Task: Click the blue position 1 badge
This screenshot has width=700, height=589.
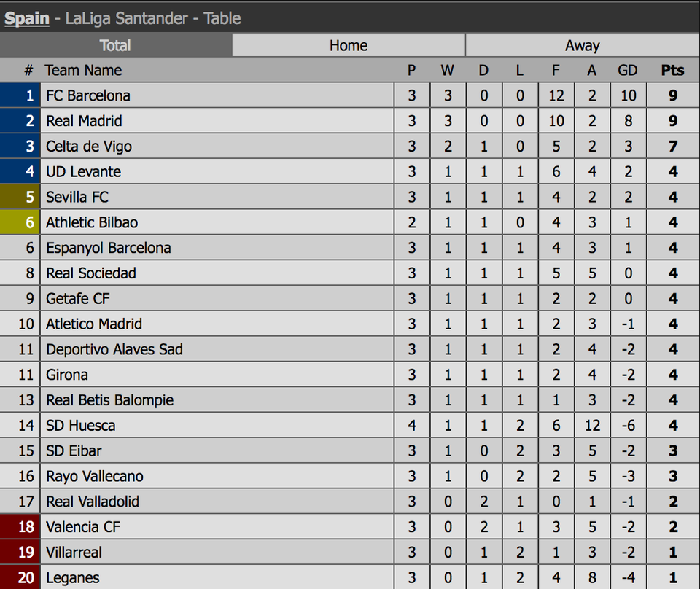Action: (20, 95)
